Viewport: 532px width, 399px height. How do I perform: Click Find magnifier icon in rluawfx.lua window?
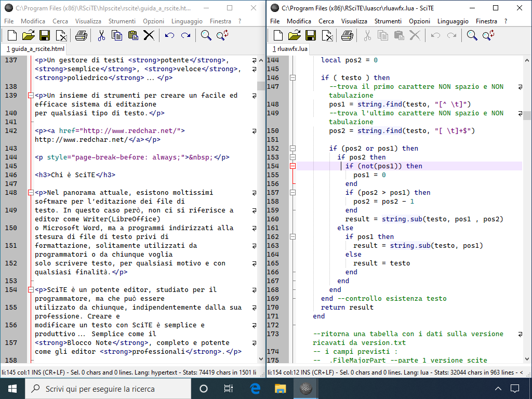472,35
